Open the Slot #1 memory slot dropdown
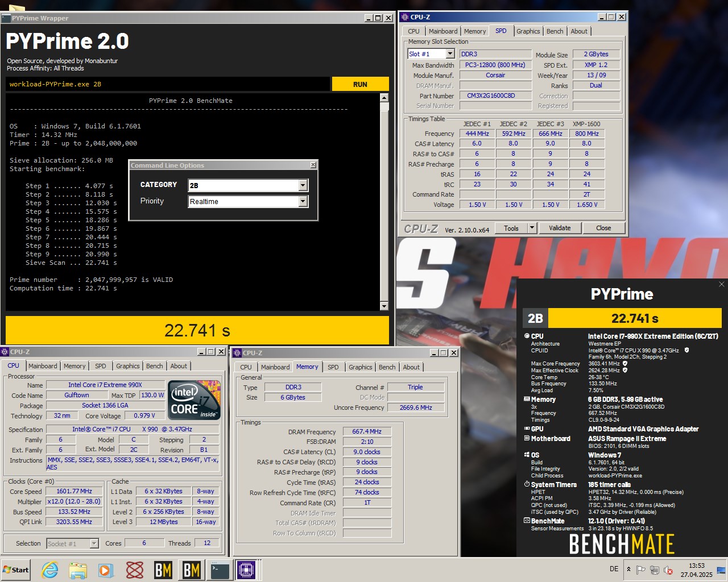 [450, 54]
